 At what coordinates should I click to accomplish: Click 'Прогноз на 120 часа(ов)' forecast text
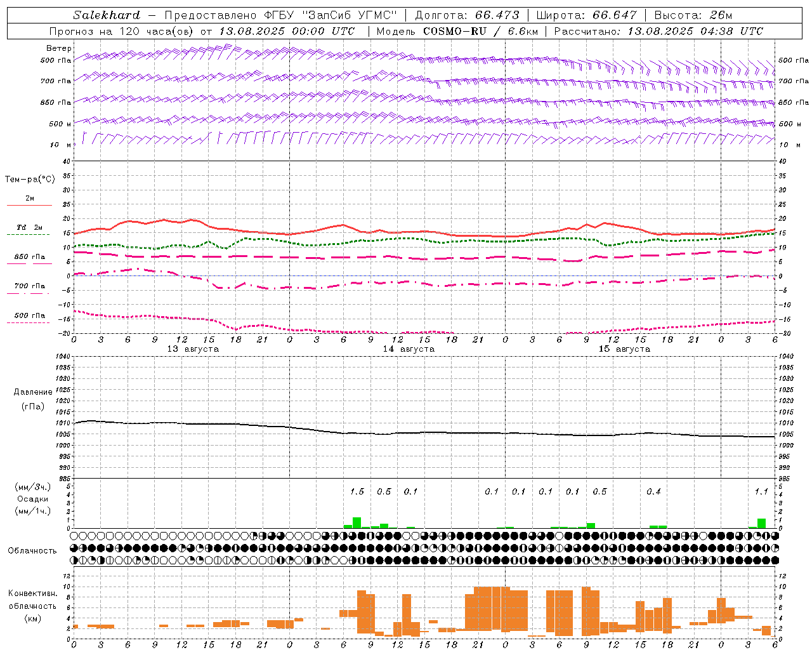click(x=122, y=31)
